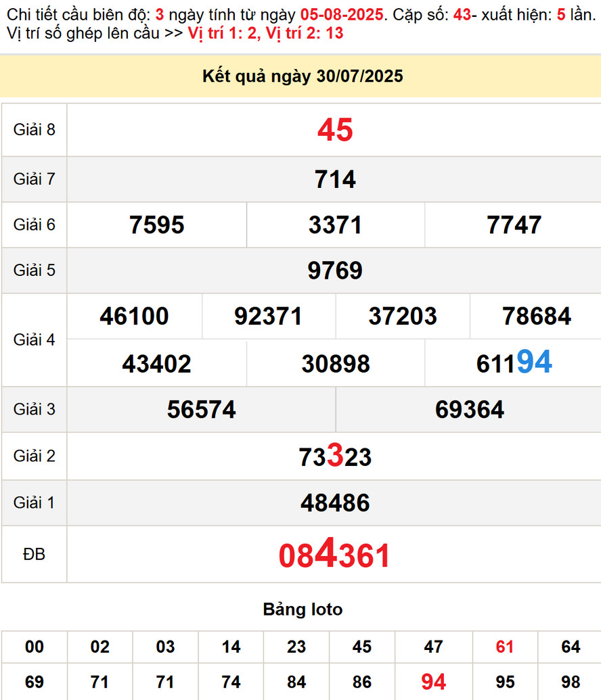Select Giải 3 number 56574
The width and height of the screenshot is (601, 700).
click(201, 409)
